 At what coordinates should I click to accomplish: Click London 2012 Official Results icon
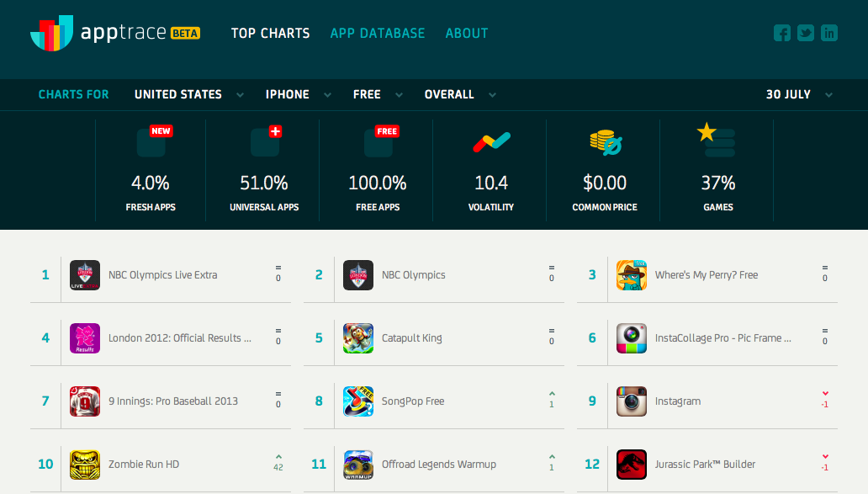tap(85, 338)
